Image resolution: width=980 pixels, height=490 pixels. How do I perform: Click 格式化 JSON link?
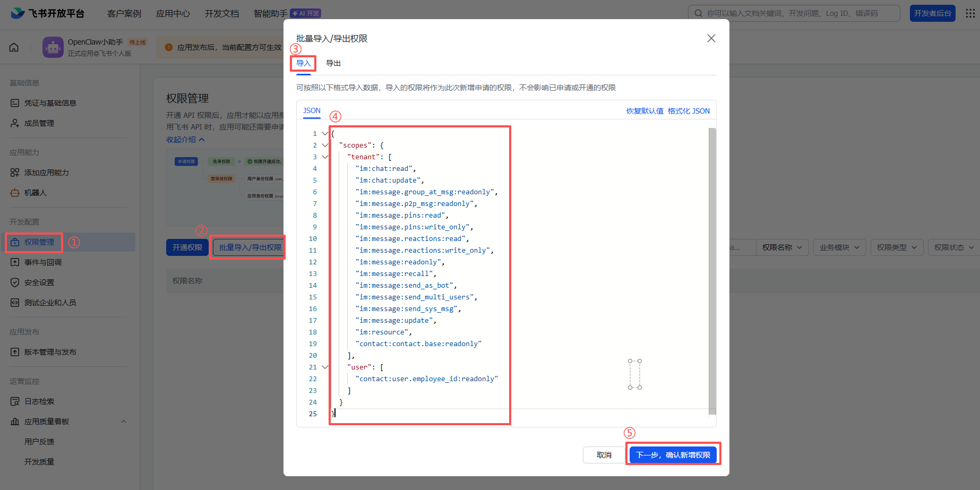coord(689,111)
